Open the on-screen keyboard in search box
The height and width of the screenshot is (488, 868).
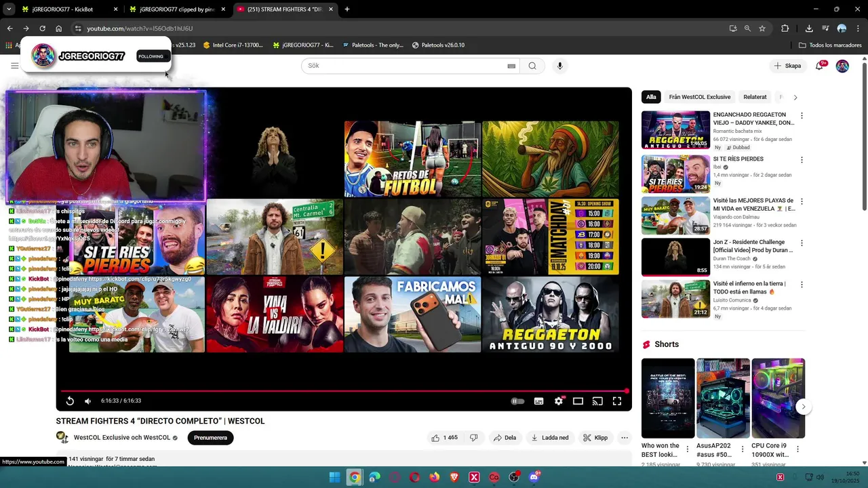[x=511, y=66]
